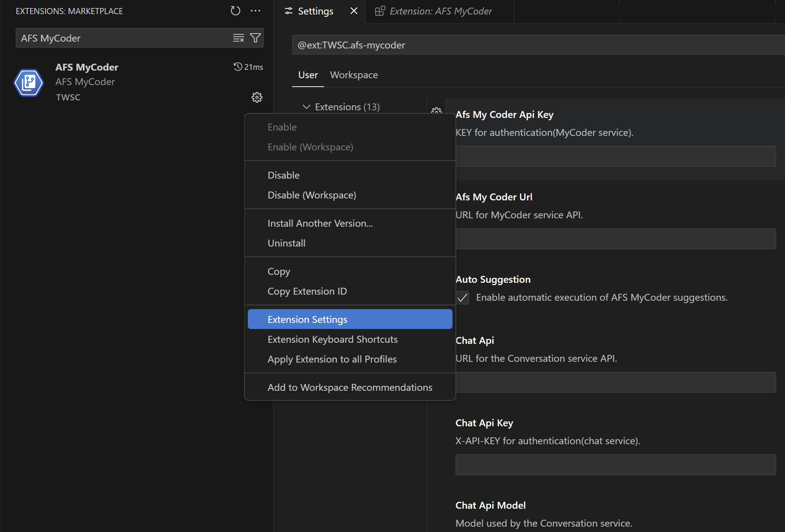
Task: Open AFS MyCoder manage gear icon
Action: click(x=257, y=97)
